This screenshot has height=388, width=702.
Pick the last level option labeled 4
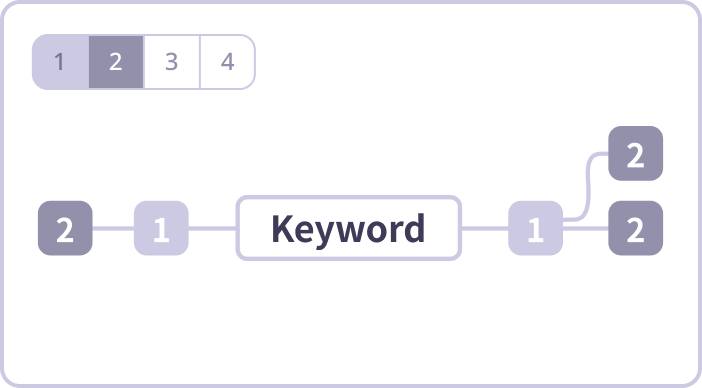coord(227,62)
